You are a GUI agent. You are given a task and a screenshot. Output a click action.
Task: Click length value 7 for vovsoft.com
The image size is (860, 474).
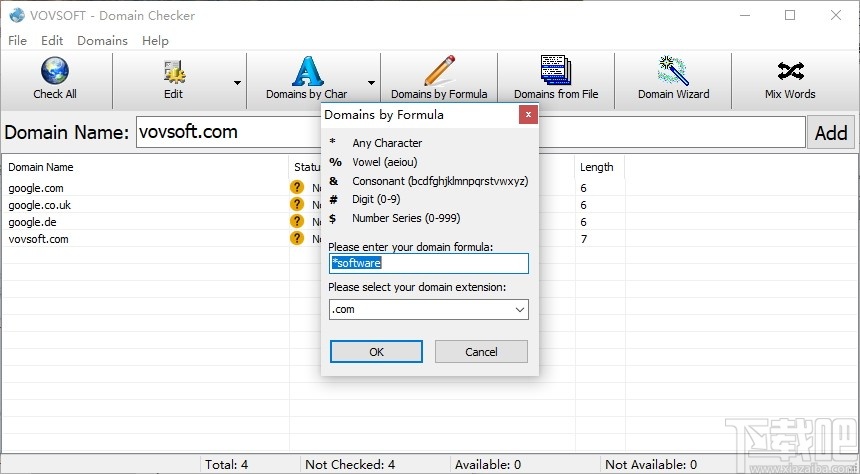click(x=584, y=239)
